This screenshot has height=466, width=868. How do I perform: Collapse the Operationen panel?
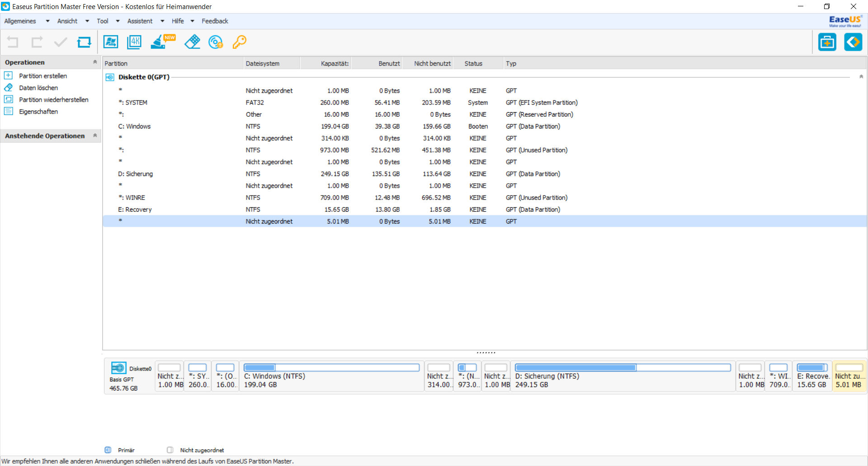coord(95,62)
